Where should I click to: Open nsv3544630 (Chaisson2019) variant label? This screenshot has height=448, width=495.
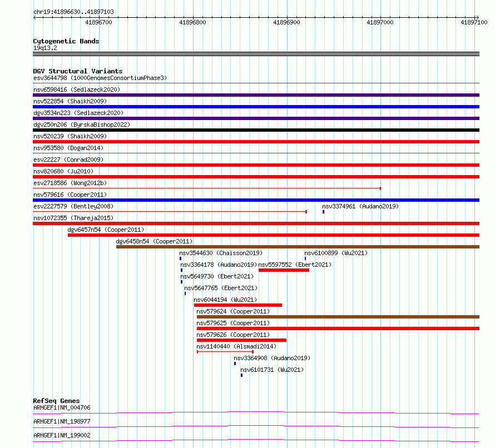pyautogui.click(x=221, y=253)
